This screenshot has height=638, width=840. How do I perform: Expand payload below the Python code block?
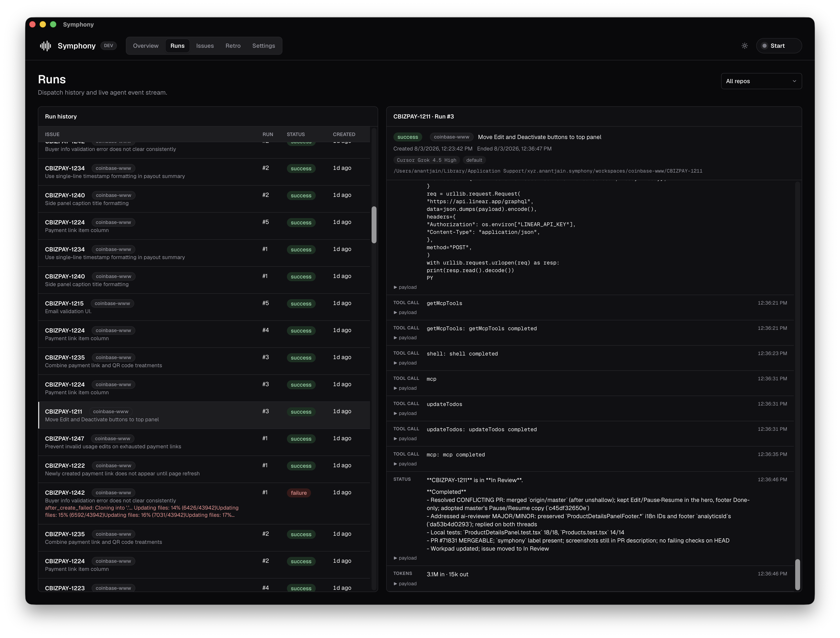coord(405,287)
